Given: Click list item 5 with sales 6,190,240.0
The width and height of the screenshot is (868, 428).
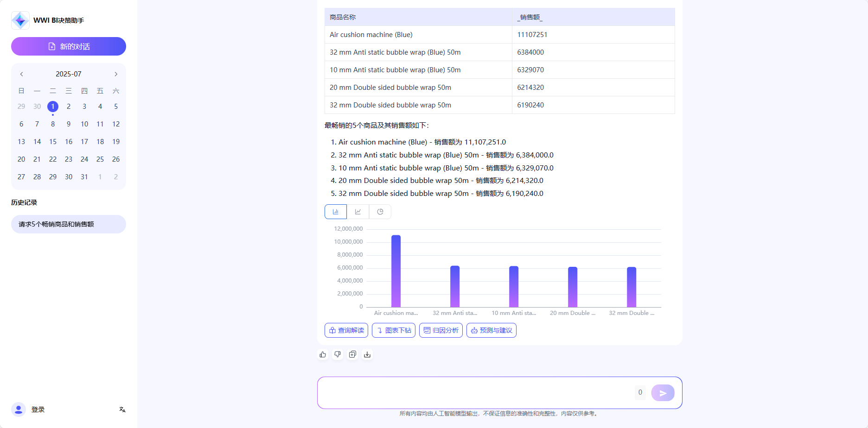Looking at the screenshot, I should (x=440, y=194).
